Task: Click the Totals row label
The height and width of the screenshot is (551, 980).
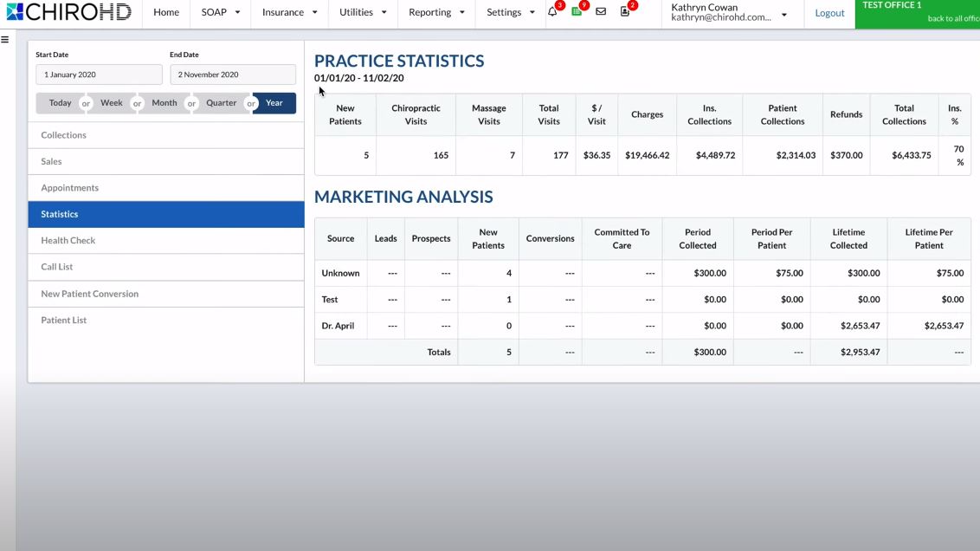Action: [x=439, y=352]
